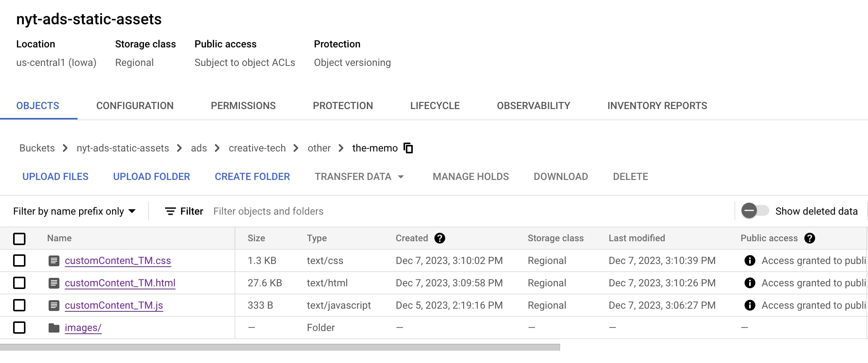The width and height of the screenshot is (868, 363).
Task: Click the '27.6 KB' size cell
Action: (x=265, y=283)
